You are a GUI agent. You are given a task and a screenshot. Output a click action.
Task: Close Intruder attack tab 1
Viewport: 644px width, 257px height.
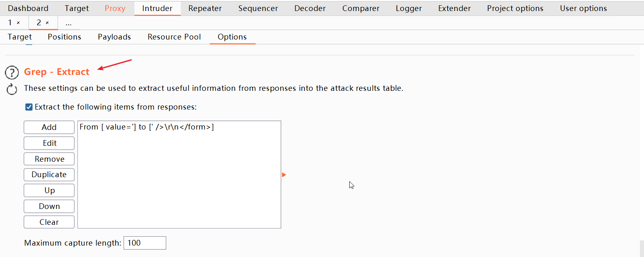click(x=18, y=23)
